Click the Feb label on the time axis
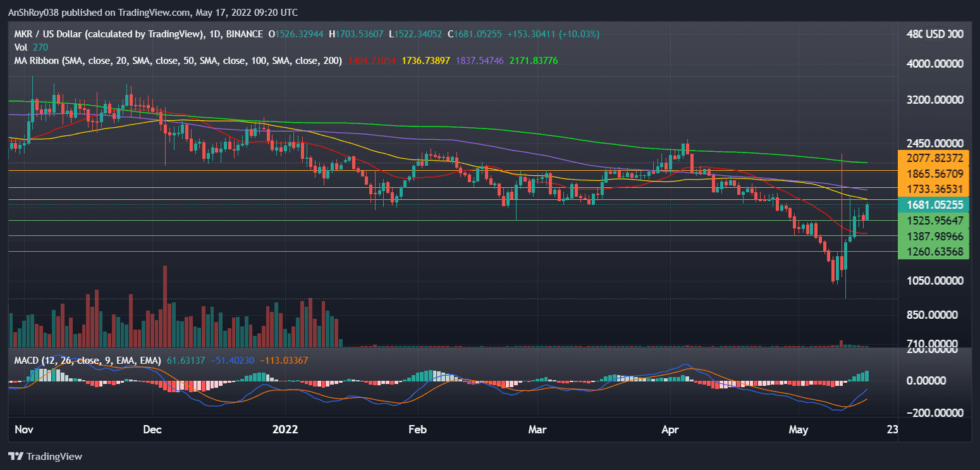Image resolution: width=980 pixels, height=470 pixels. [417, 430]
